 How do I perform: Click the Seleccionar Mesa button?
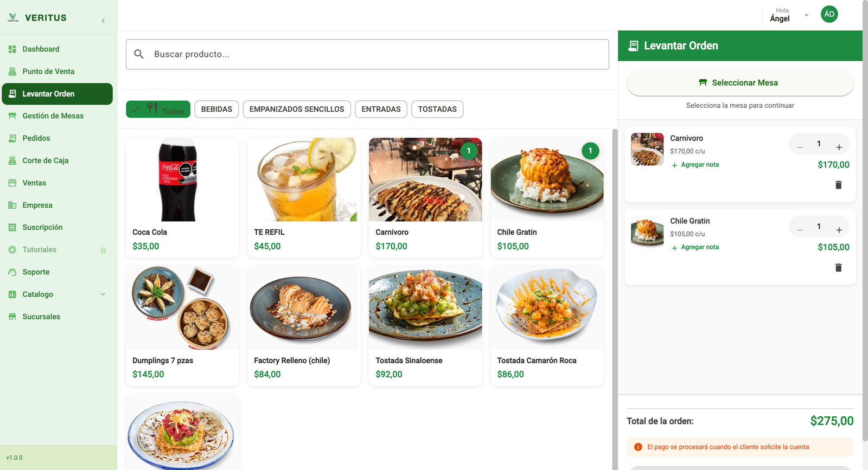coord(740,82)
